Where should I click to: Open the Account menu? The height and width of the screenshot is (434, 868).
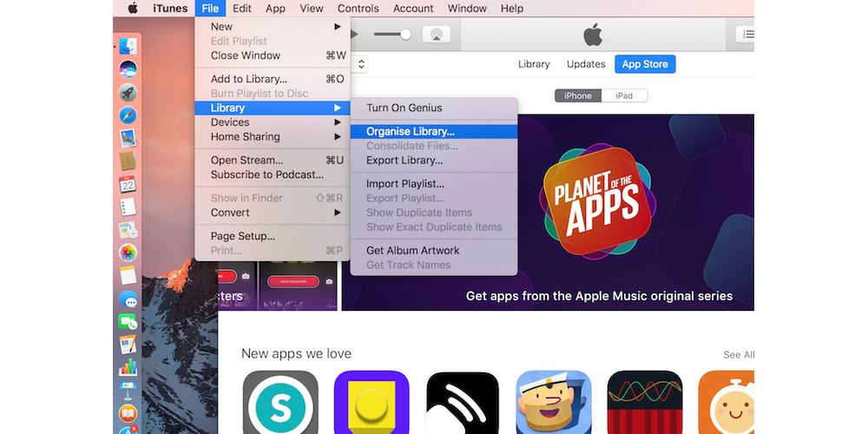click(x=413, y=9)
